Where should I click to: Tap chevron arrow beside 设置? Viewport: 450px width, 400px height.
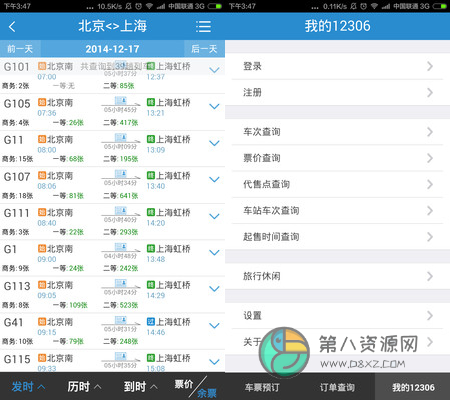click(430, 315)
